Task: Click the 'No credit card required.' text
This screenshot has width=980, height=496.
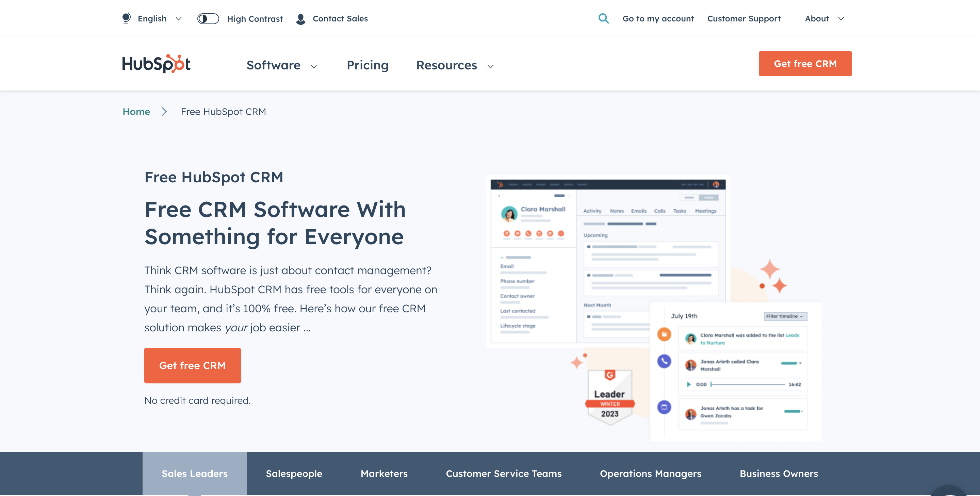Action: (197, 400)
